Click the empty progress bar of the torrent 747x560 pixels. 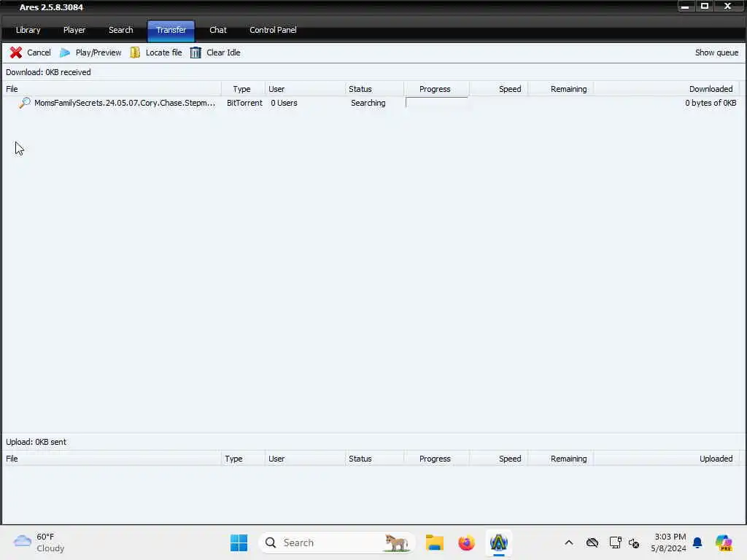436,103
